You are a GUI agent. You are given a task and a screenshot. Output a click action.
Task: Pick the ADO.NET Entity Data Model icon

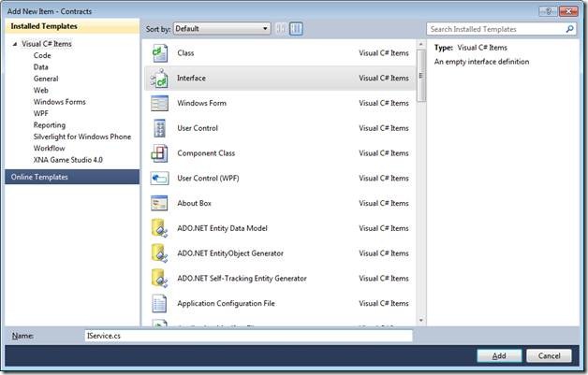pos(159,228)
